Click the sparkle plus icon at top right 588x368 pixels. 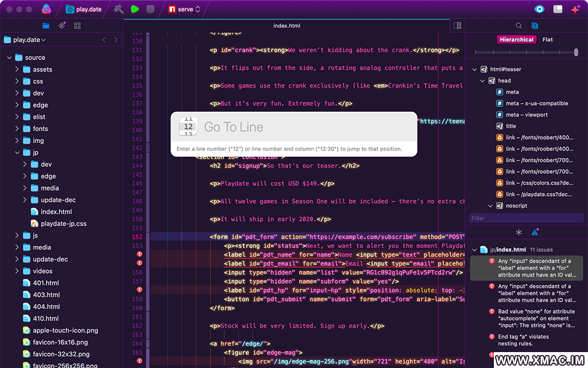(576, 9)
